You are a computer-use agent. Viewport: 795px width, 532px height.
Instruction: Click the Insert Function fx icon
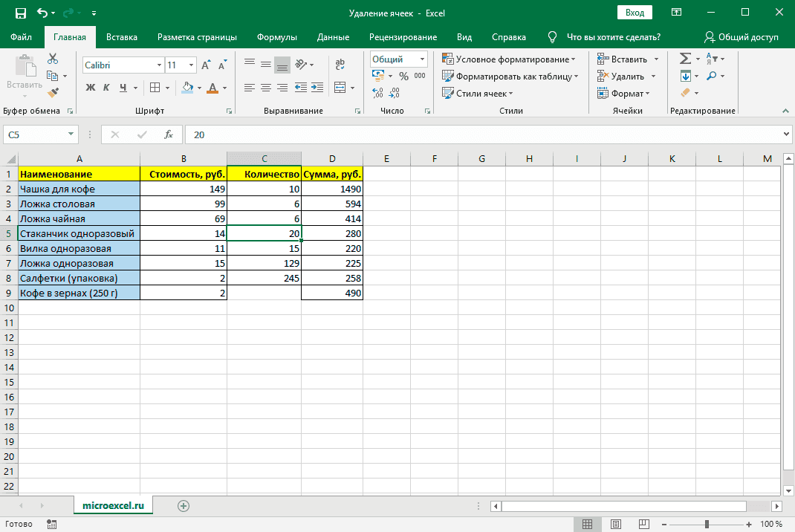point(169,134)
